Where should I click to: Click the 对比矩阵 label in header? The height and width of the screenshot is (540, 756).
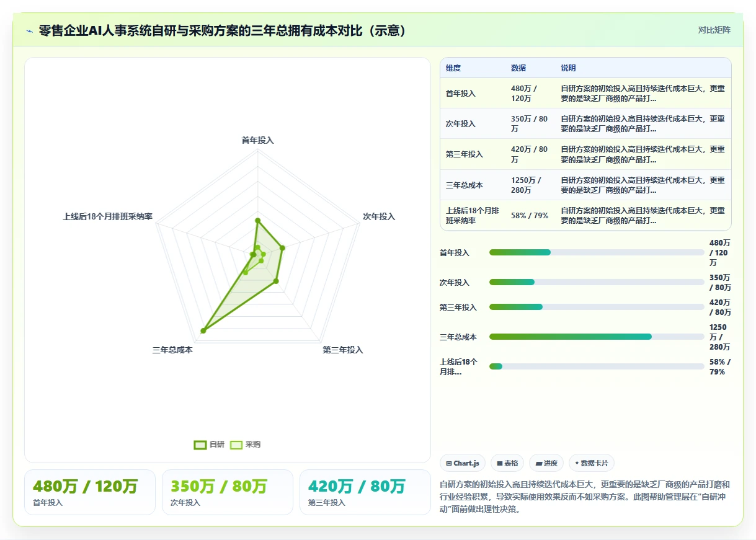714,30
